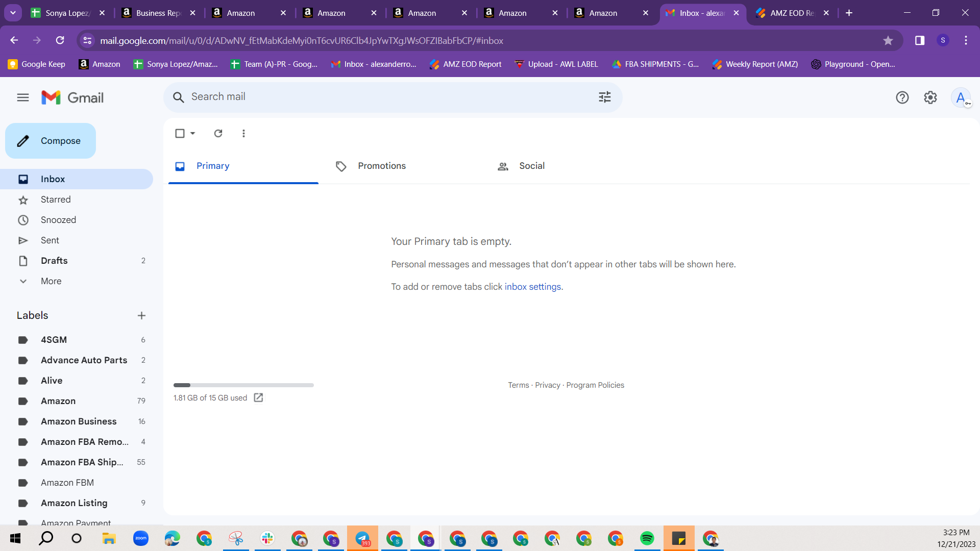Click the Terms link
Viewport: 980px width, 551px height.
point(518,385)
